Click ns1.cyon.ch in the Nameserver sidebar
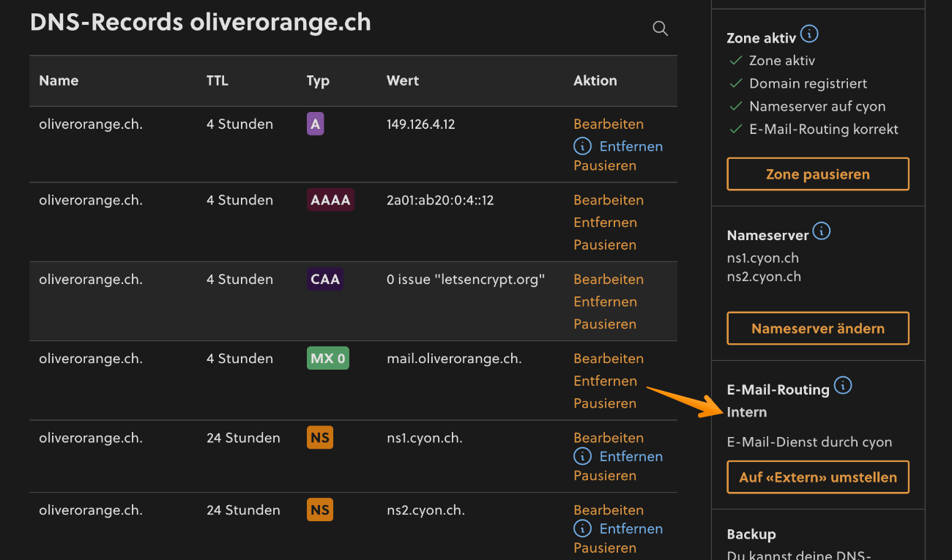Viewport: 952px width, 560px height. 763,258
